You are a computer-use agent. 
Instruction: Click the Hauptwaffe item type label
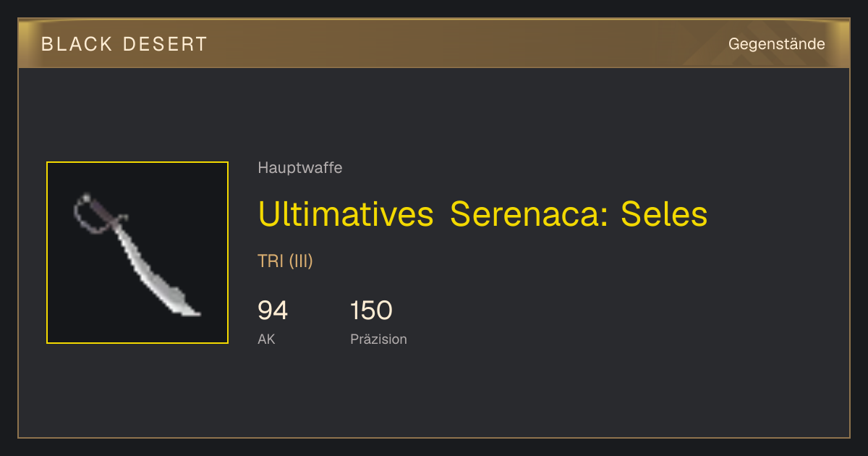pyautogui.click(x=299, y=168)
